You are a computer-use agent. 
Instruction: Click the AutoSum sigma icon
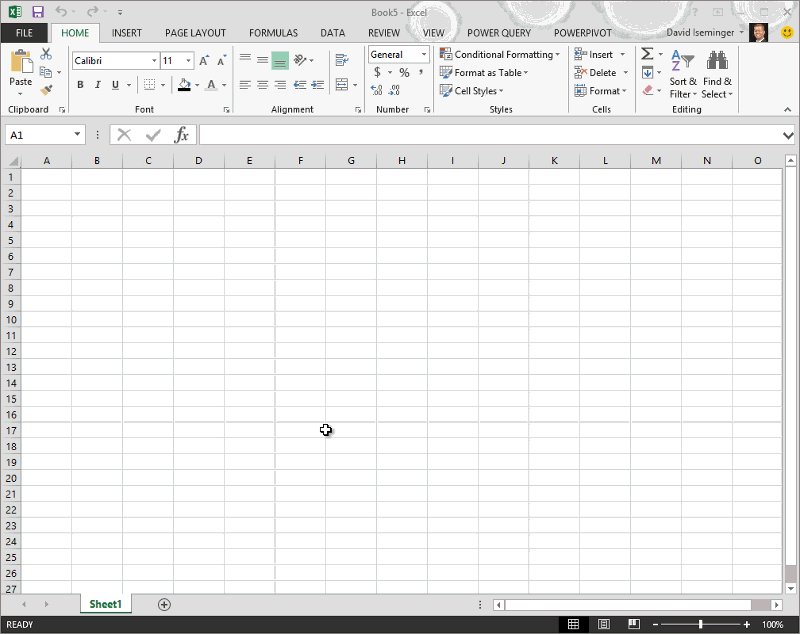pos(647,54)
